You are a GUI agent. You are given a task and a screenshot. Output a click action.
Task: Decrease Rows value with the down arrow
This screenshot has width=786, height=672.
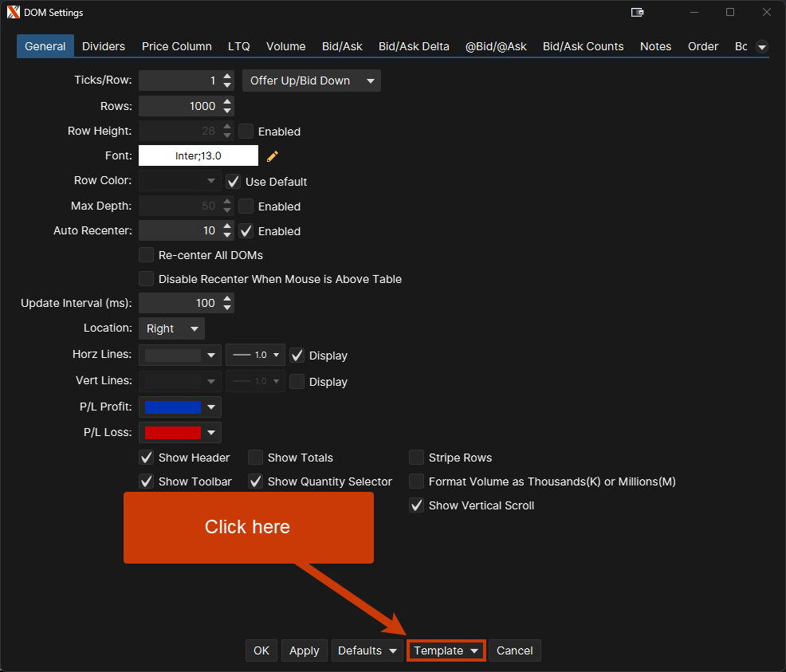click(228, 110)
